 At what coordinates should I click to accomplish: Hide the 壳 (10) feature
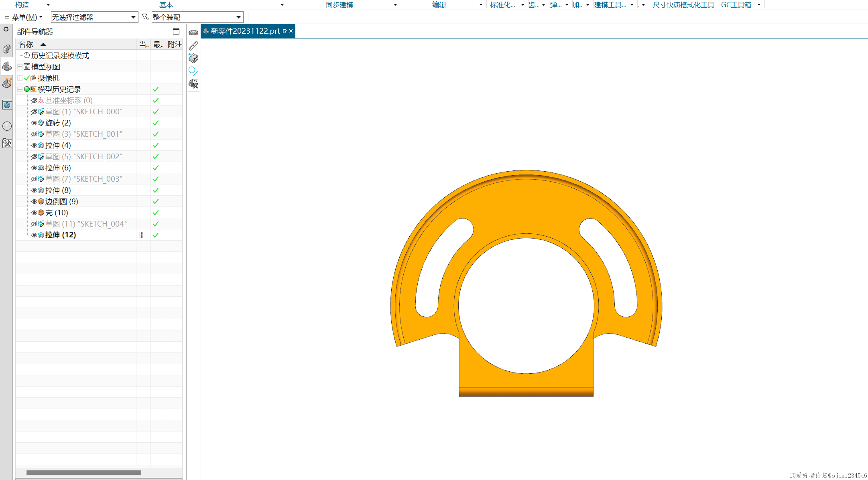coord(34,213)
